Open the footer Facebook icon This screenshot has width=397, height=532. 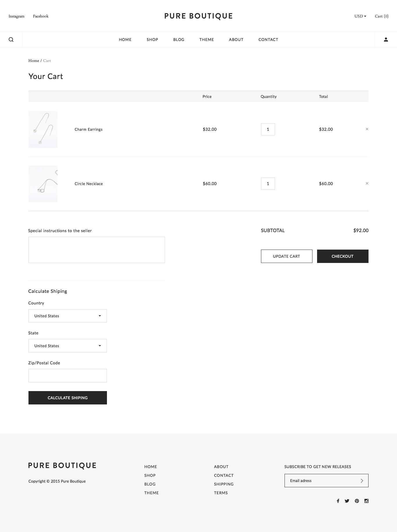point(338,501)
